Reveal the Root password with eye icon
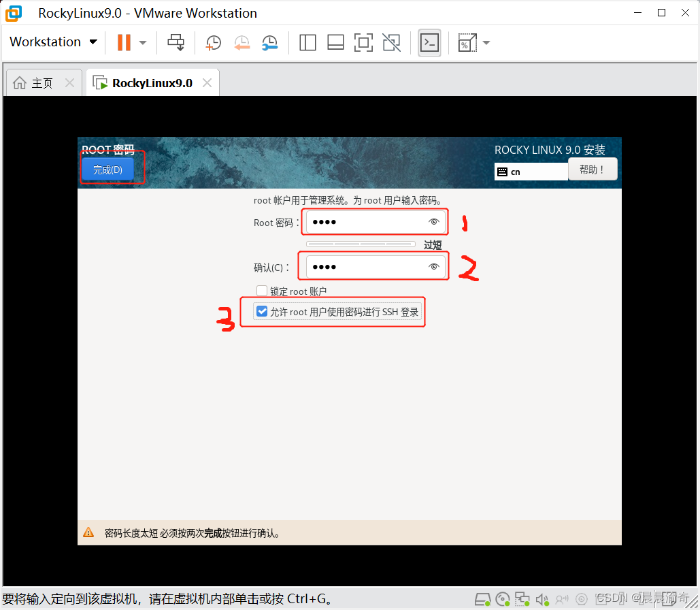The image size is (700, 610). click(x=433, y=222)
